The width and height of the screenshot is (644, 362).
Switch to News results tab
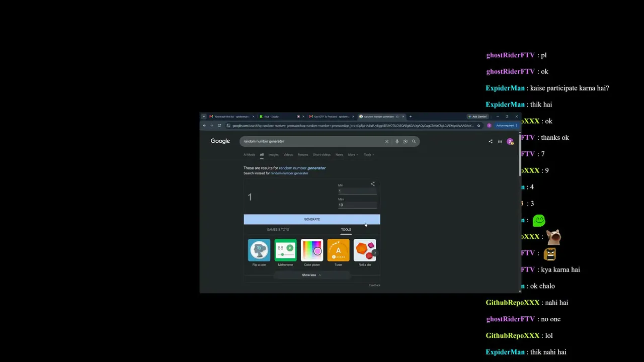[339, 155]
